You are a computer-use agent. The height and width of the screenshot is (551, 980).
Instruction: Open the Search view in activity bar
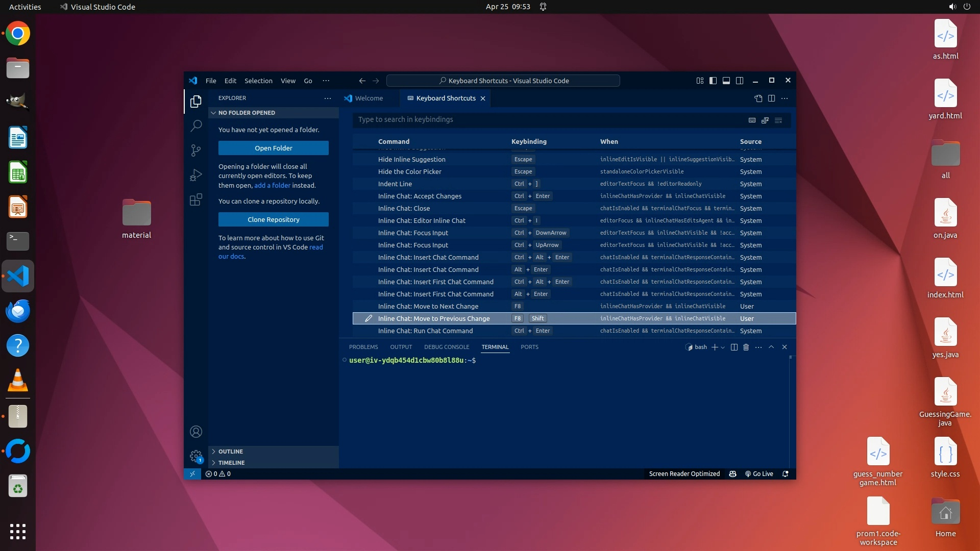pos(196,126)
